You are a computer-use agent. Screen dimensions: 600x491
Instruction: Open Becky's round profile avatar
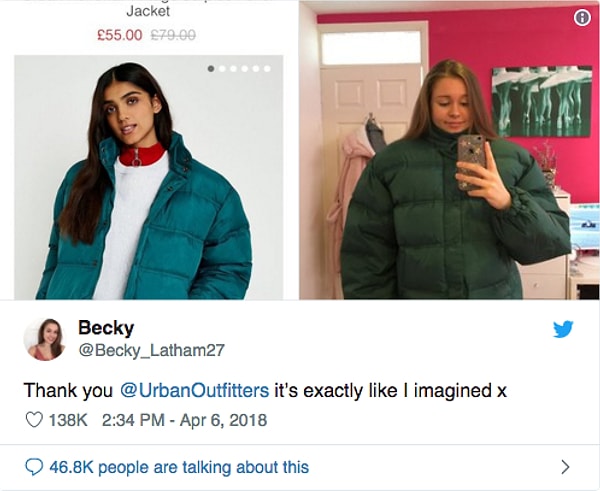[44, 339]
